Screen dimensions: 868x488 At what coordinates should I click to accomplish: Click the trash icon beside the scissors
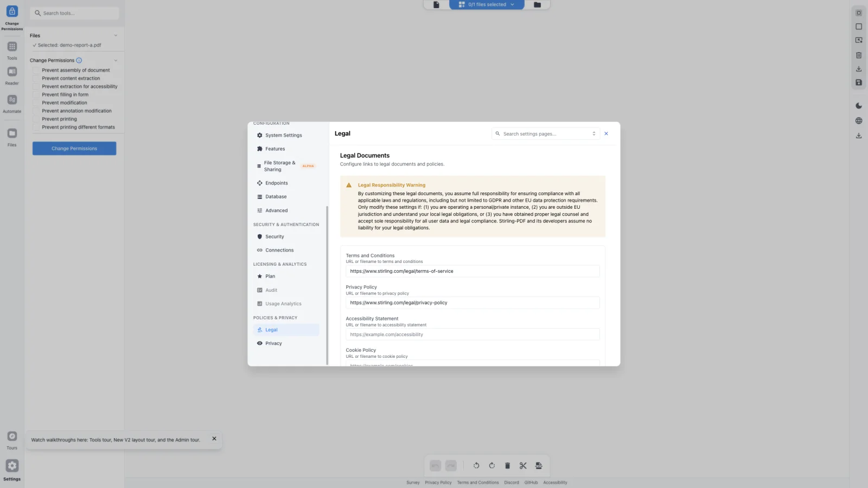coord(507,466)
